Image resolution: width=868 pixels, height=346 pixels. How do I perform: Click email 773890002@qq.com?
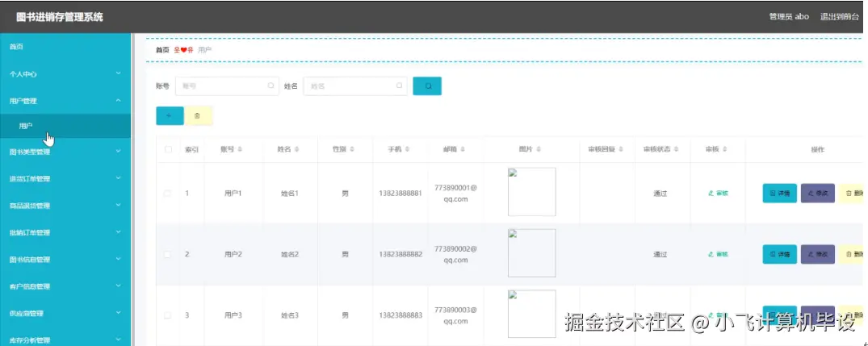(455, 254)
